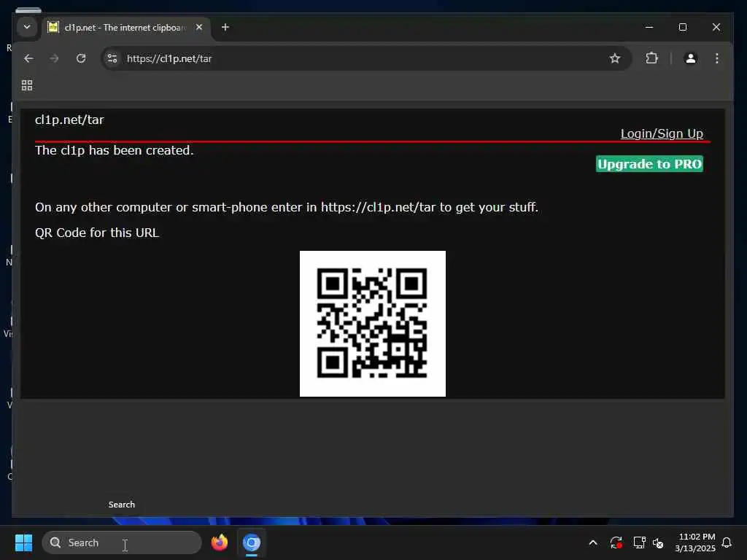The width and height of the screenshot is (747, 560).
Task: Show hidden system tray icons
Action: click(593, 542)
